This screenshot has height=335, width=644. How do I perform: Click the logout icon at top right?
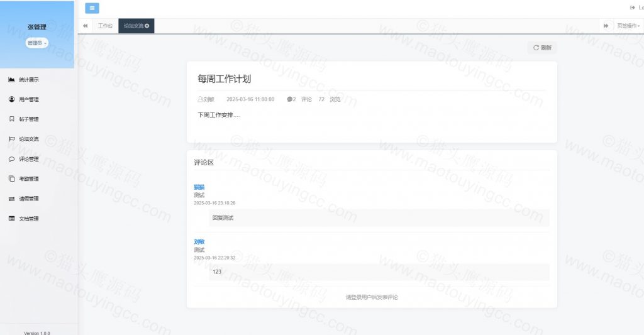click(633, 8)
